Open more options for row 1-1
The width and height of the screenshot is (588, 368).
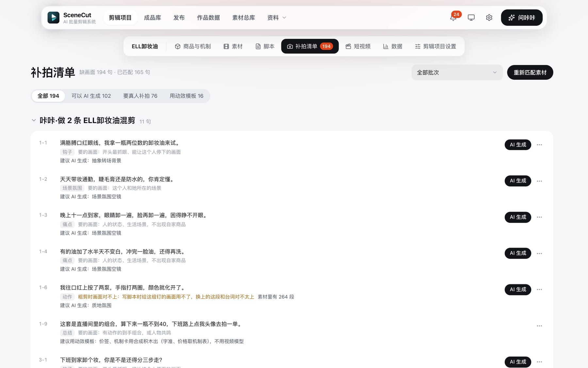(539, 145)
